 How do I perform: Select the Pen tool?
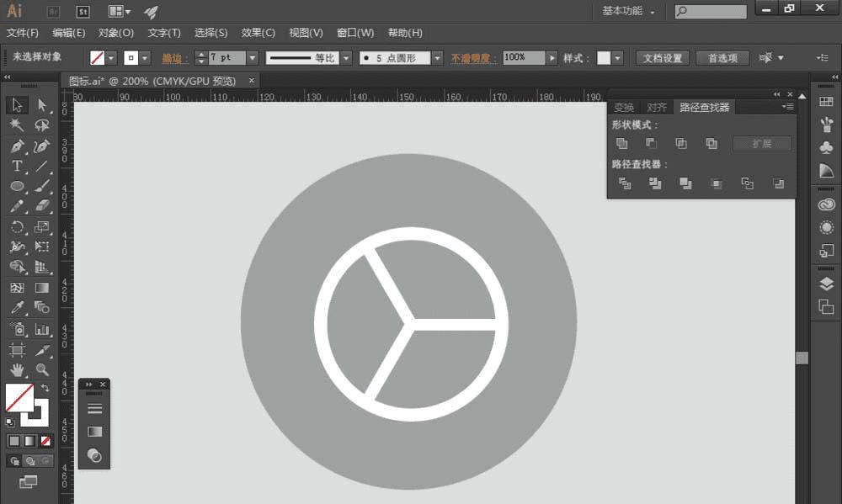(x=17, y=146)
